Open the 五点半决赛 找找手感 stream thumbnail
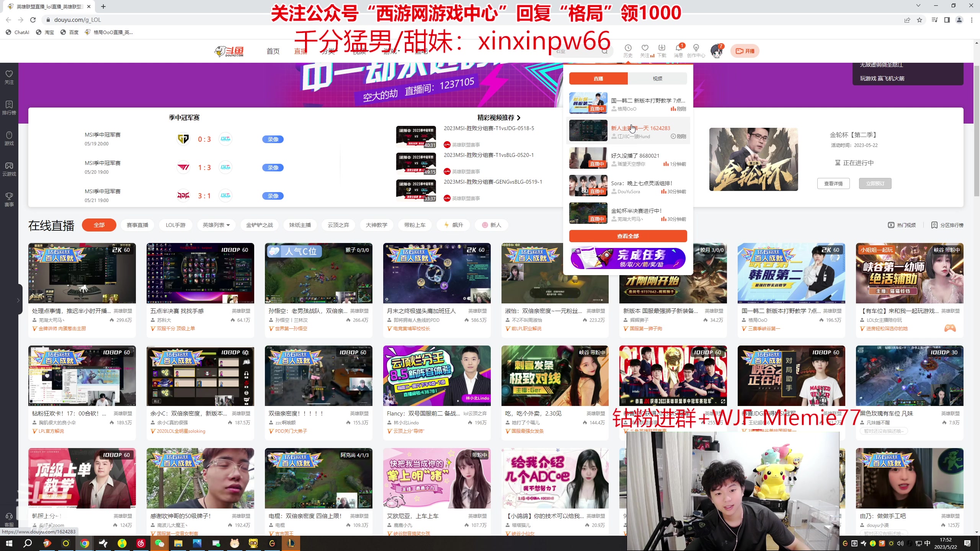This screenshot has height=551, width=980. (200, 273)
